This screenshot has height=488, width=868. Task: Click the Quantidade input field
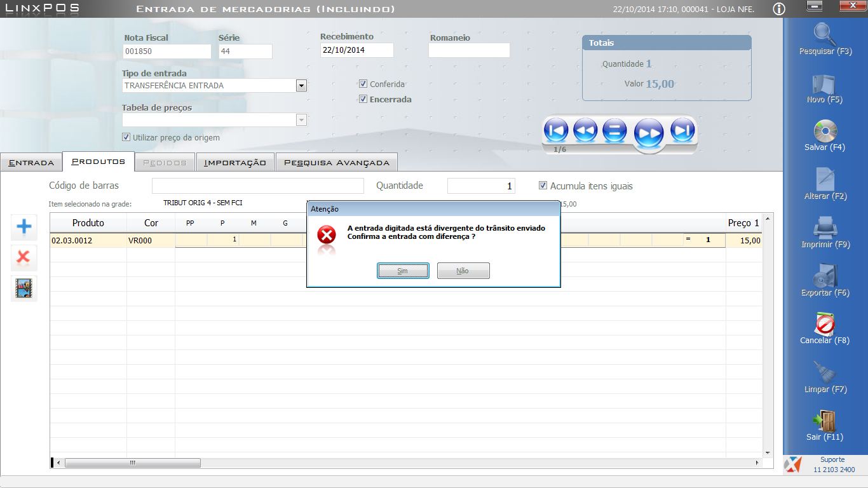[x=481, y=186]
